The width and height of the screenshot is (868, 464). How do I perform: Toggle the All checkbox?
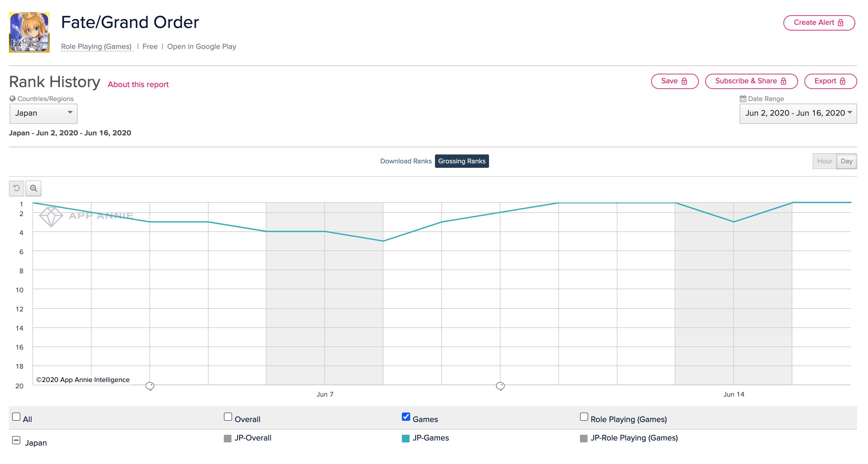[x=16, y=417]
